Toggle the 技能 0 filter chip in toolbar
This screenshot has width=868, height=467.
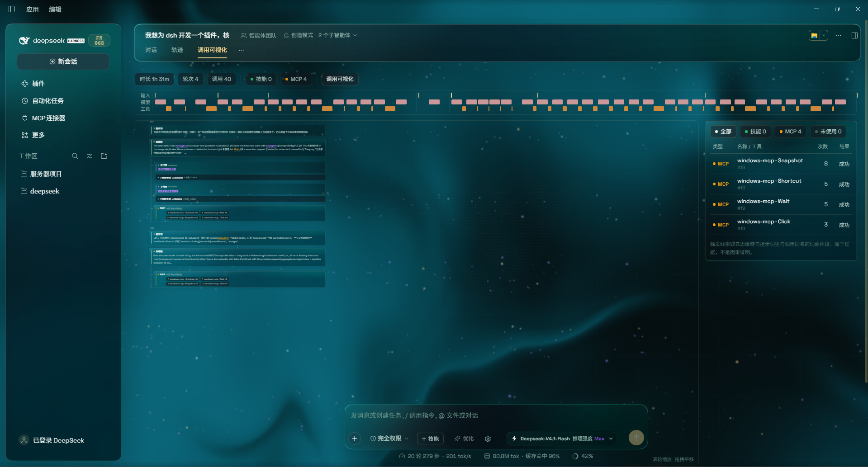(x=261, y=79)
